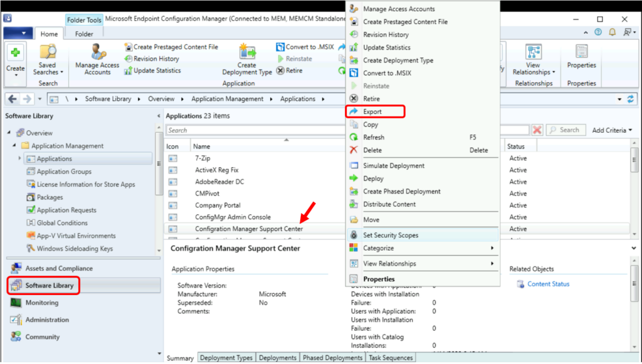Viewport: 642px width, 364px height.
Task: Select Global Conditions in the tree
Action: click(62, 223)
